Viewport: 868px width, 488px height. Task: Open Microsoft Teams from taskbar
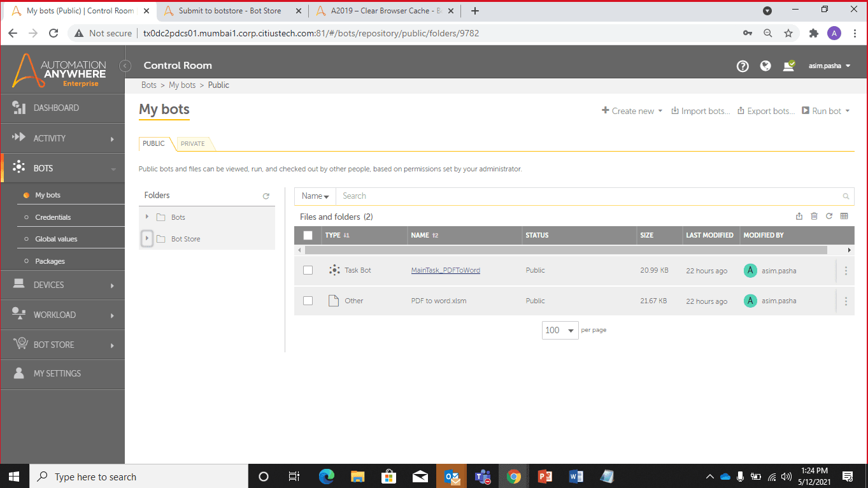(482, 477)
